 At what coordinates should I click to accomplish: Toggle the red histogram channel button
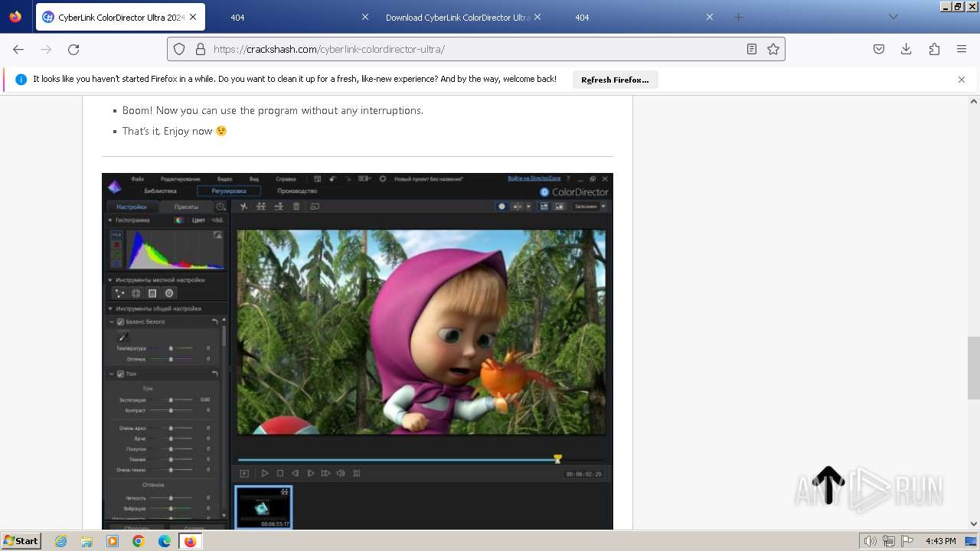[116, 245]
